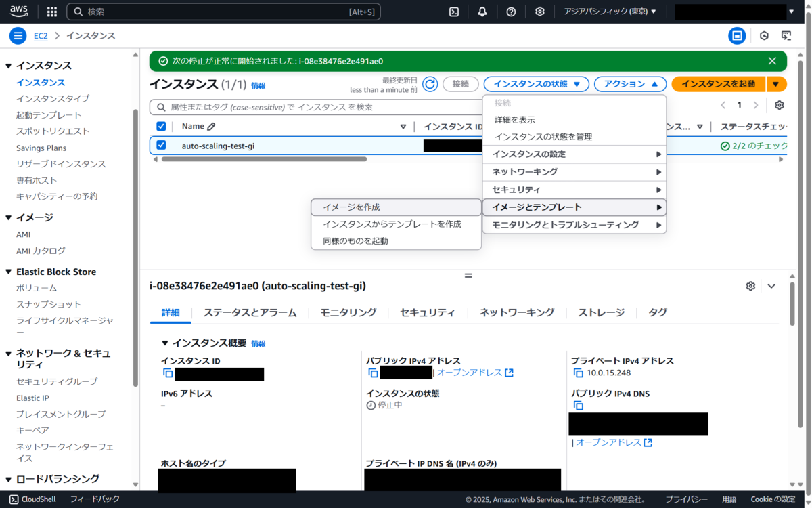Image resolution: width=812 pixels, height=508 pixels.
Task: Open 起動テンプレート sidebar link
Action: (x=49, y=115)
